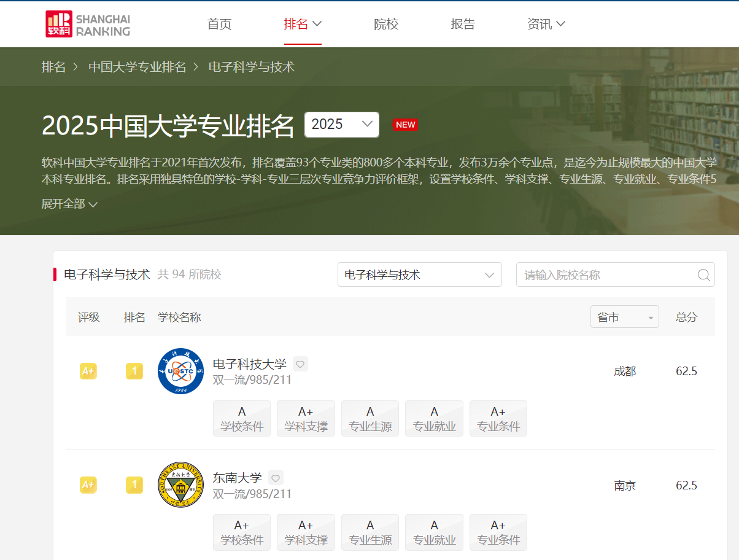Expand the 排名 navigation menu

[x=303, y=24]
